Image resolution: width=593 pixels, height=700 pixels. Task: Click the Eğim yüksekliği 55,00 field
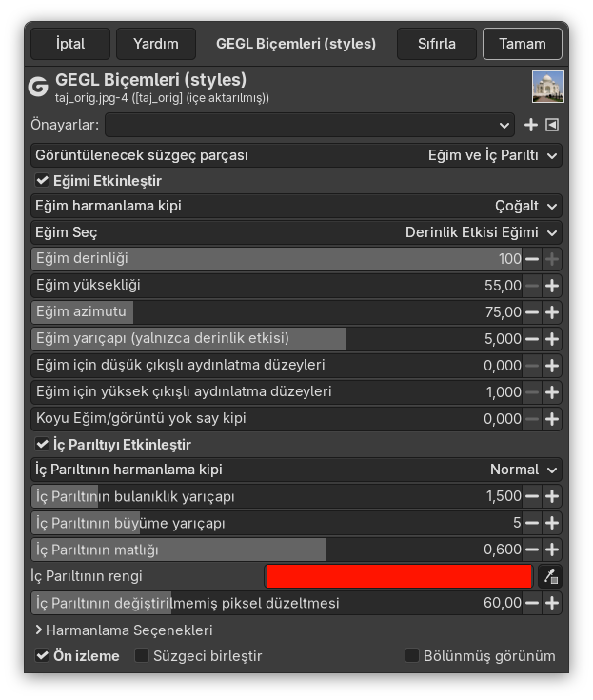[x=277, y=286]
